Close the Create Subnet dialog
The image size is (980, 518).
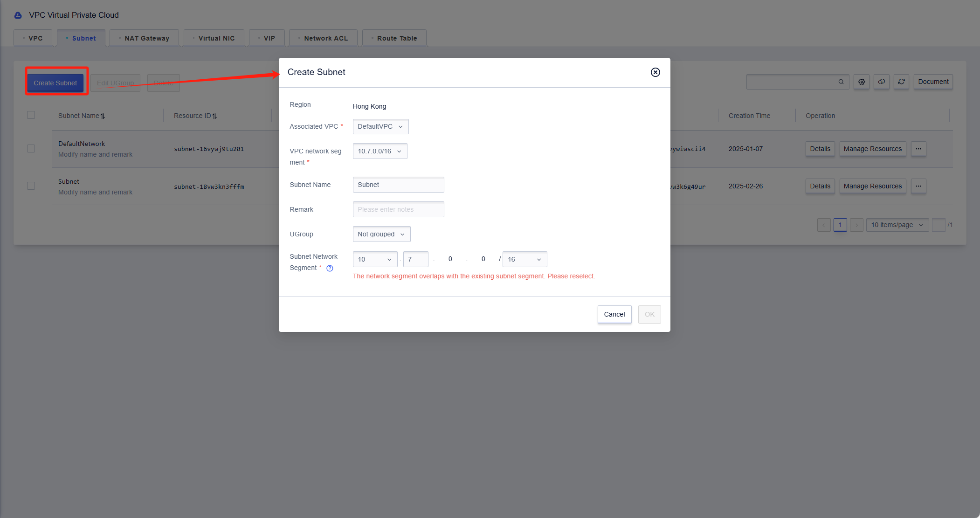[x=655, y=72]
